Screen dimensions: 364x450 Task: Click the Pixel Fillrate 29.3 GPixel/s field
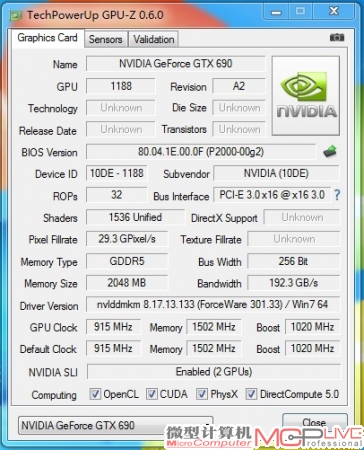click(127, 239)
